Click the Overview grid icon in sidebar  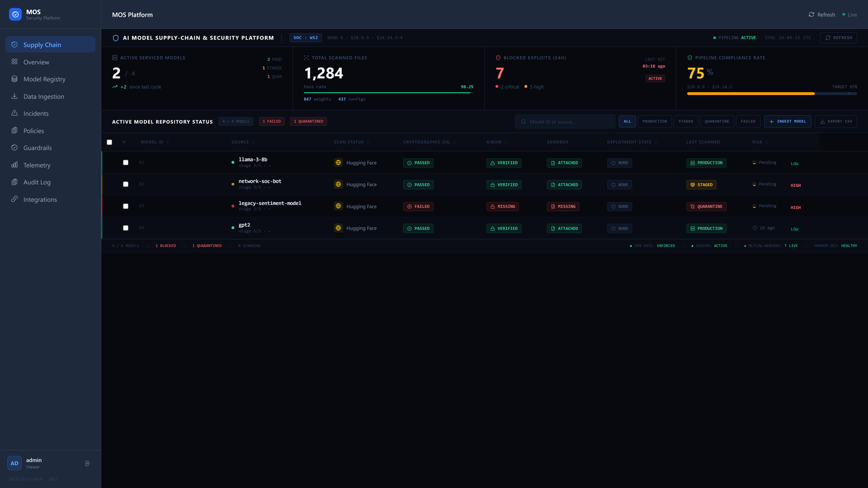pos(15,62)
